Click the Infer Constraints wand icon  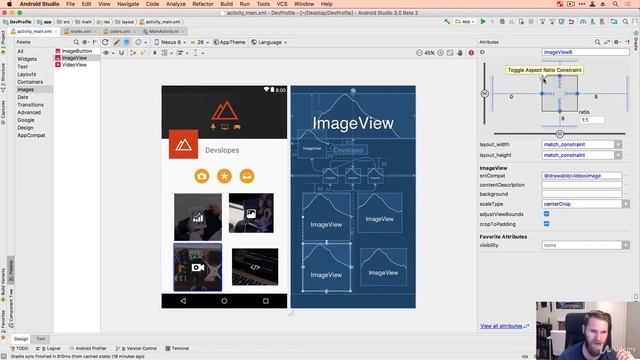click(143, 53)
